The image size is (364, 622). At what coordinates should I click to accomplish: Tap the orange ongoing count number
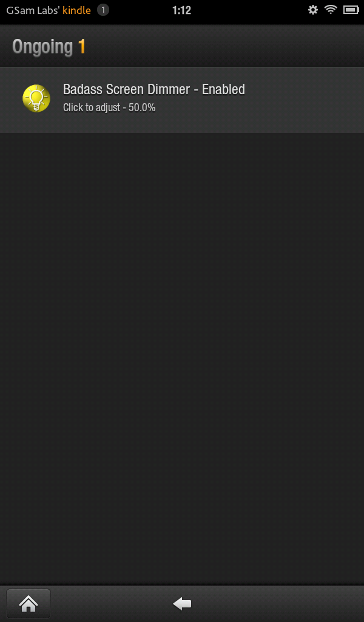point(82,46)
